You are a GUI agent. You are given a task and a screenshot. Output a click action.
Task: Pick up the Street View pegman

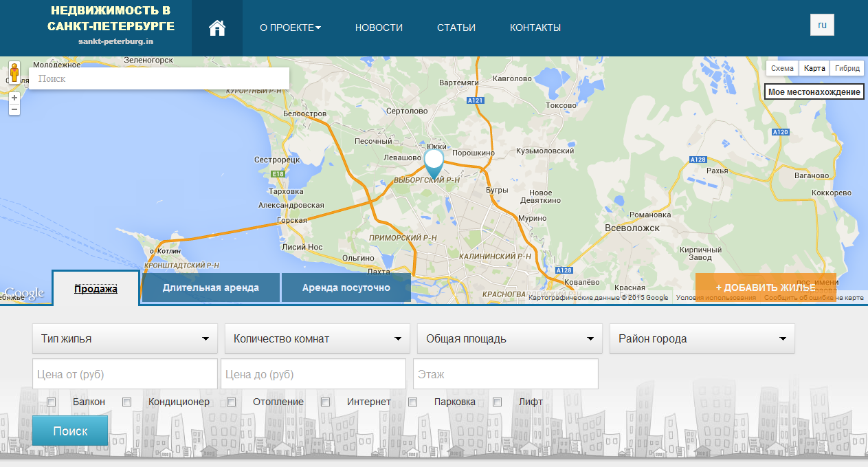[14, 72]
